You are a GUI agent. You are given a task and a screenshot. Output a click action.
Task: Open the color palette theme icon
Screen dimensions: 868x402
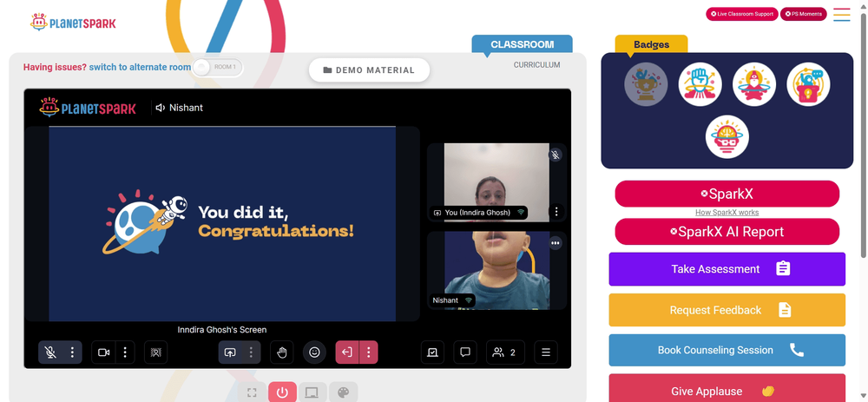coord(343,392)
